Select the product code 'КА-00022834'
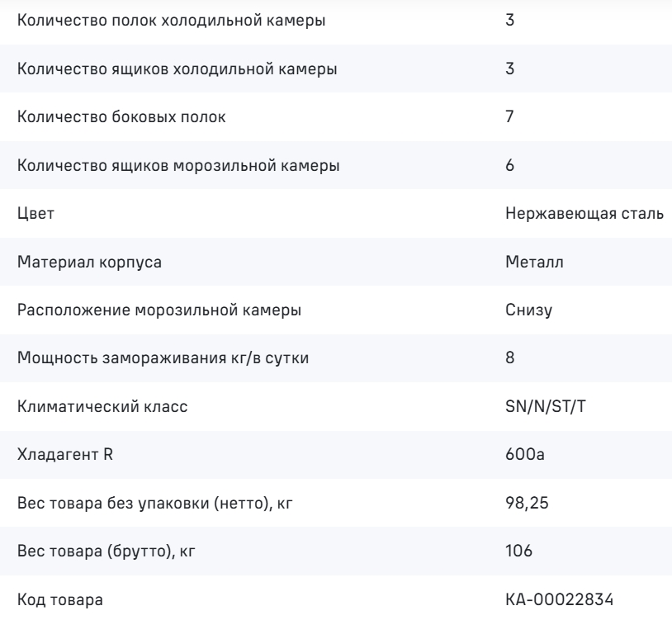Viewport: 672px width, 620px height. coord(559,599)
